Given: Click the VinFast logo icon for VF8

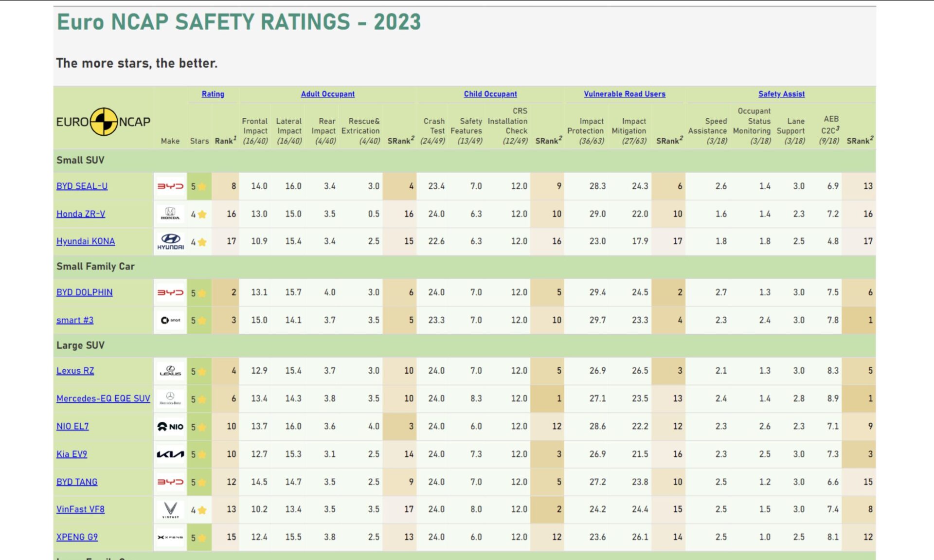Looking at the screenshot, I should click(169, 509).
